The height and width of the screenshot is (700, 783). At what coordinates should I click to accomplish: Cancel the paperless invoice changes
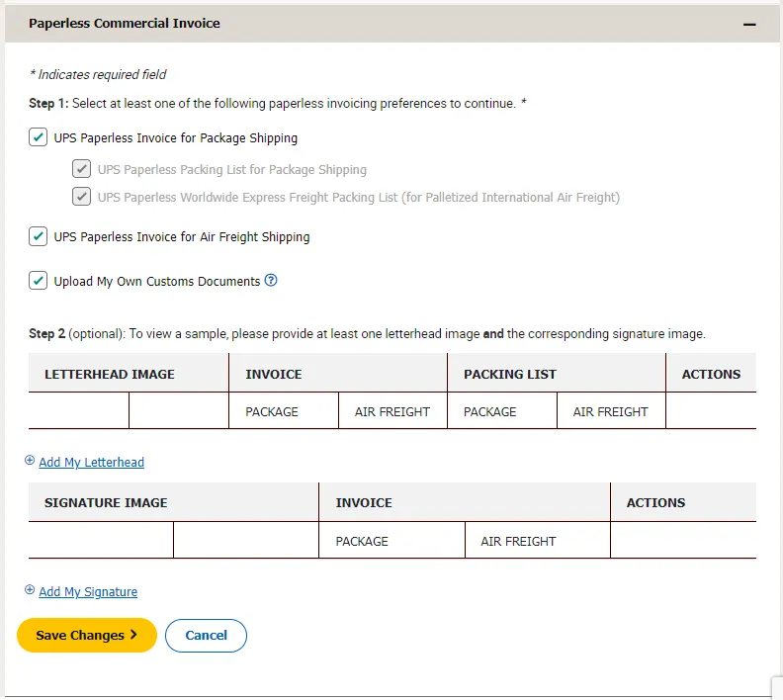point(206,635)
